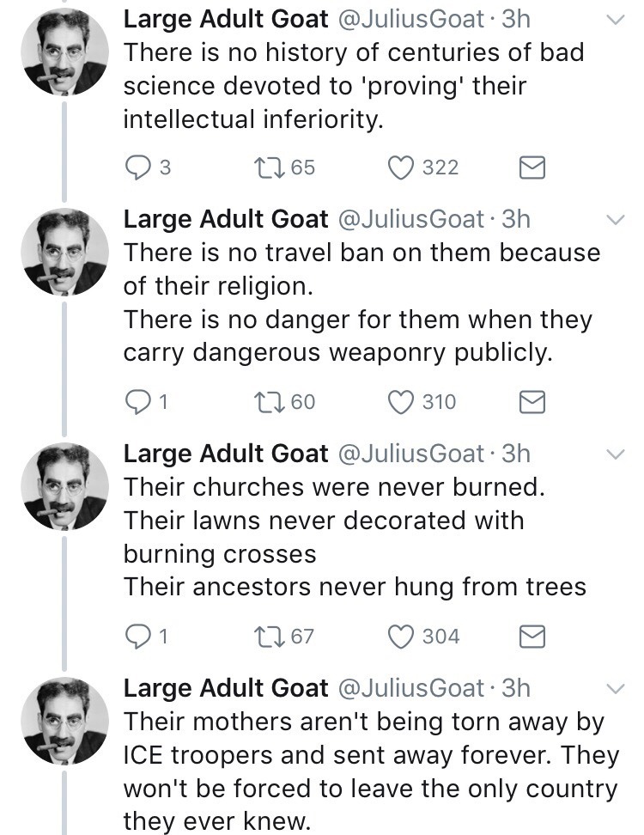Like the tweet with 310 likes

point(400,402)
